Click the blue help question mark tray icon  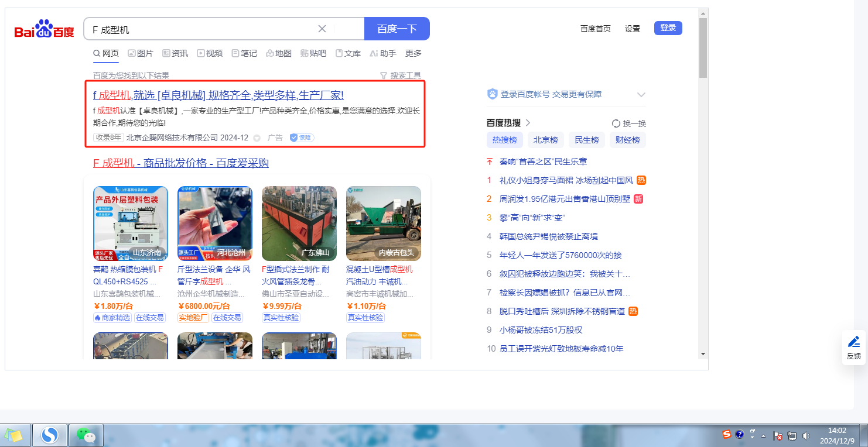click(740, 435)
